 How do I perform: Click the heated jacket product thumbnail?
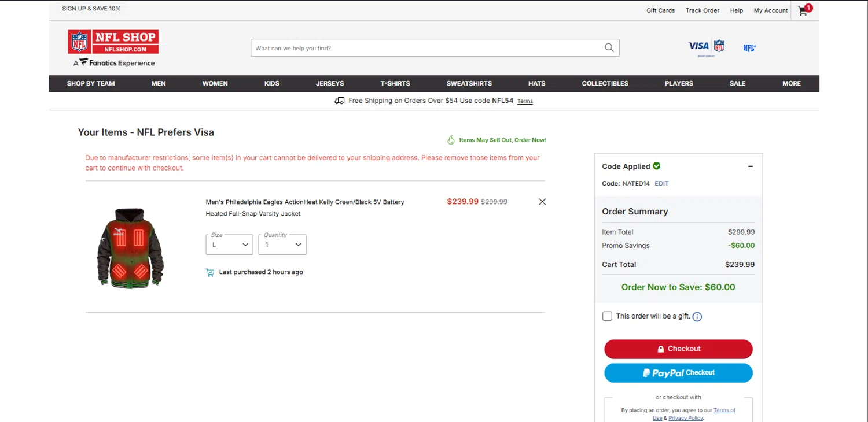(130, 248)
